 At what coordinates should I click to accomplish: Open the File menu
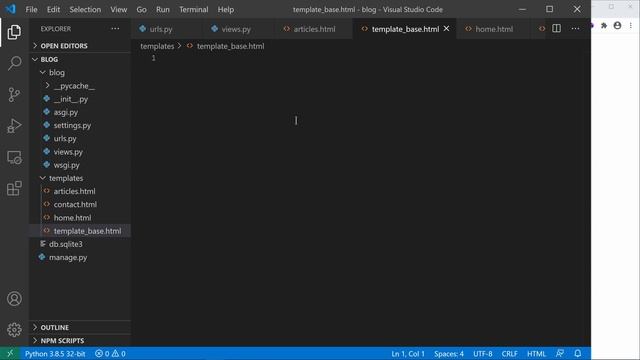click(31, 9)
